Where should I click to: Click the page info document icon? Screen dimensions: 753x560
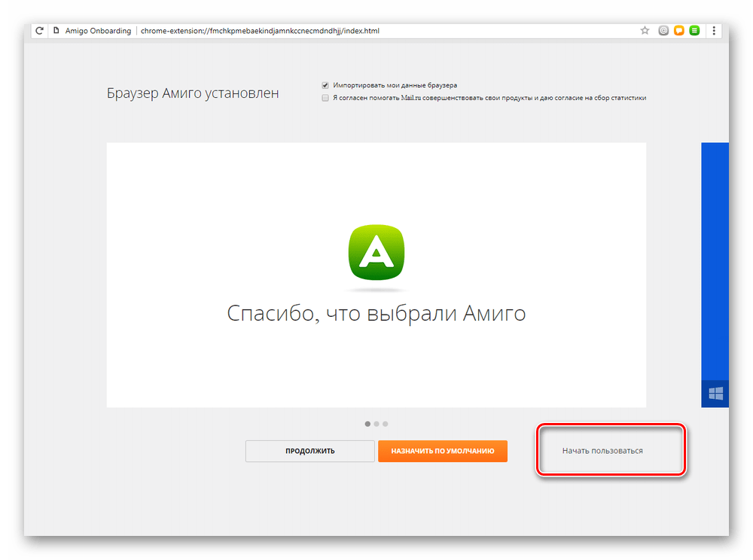point(56,31)
